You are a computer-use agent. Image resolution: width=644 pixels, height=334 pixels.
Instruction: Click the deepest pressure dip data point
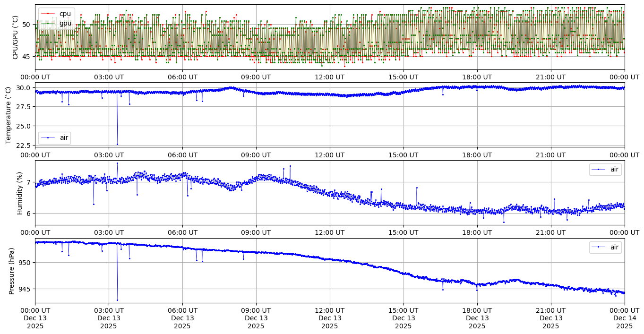point(117,300)
